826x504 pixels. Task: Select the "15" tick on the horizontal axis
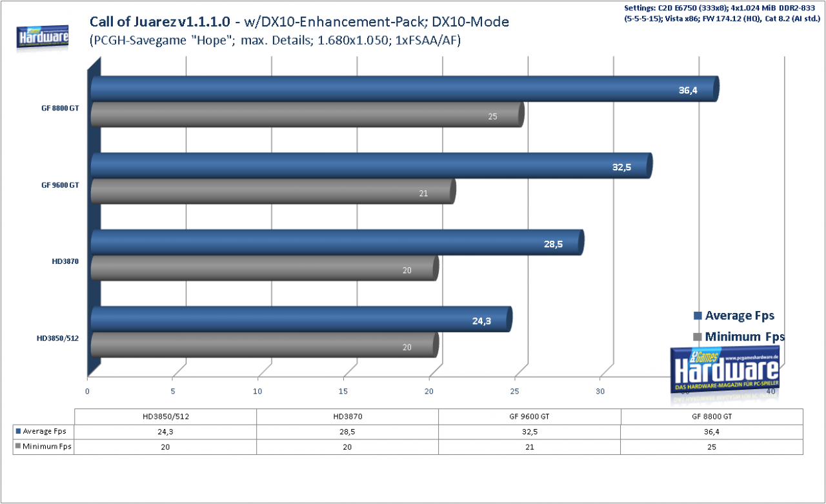(344, 391)
